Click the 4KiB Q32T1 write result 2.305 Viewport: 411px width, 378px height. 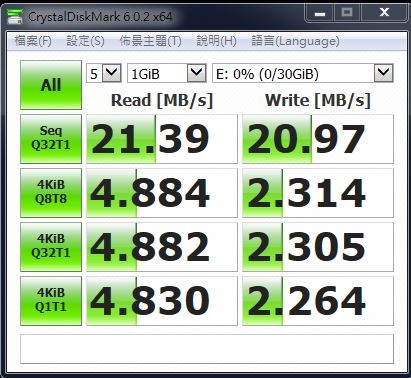[x=318, y=247]
